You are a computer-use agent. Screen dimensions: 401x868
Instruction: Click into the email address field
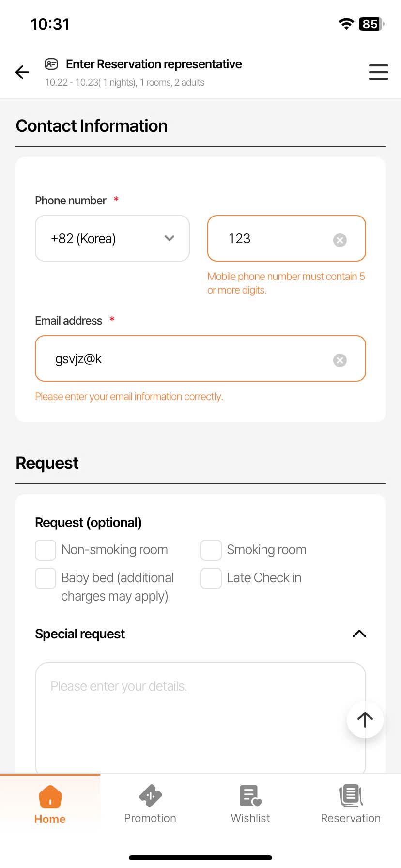(189, 359)
